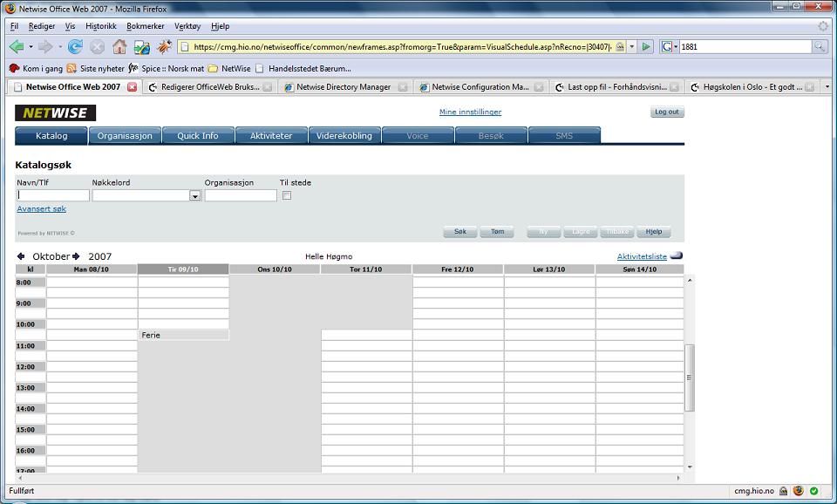Click the Navn/Tlf input field

(53, 195)
